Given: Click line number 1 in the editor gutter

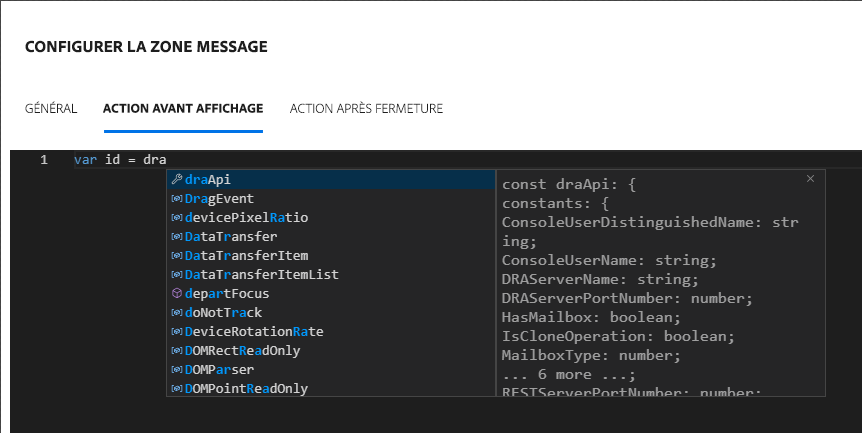Looking at the screenshot, I should [x=44, y=160].
